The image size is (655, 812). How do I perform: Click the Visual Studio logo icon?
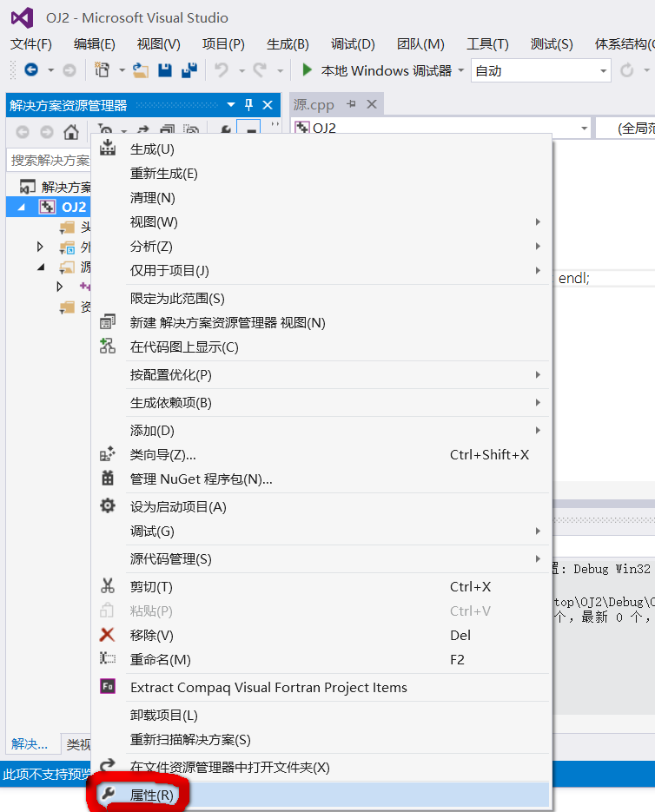pyautogui.click(x=22, y=18)
